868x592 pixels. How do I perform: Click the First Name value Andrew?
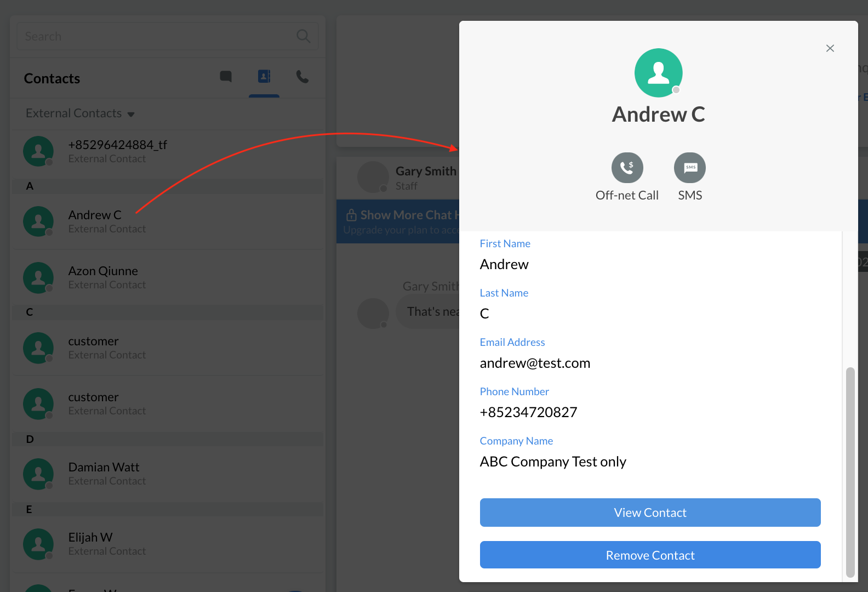(x=504, y=264)
